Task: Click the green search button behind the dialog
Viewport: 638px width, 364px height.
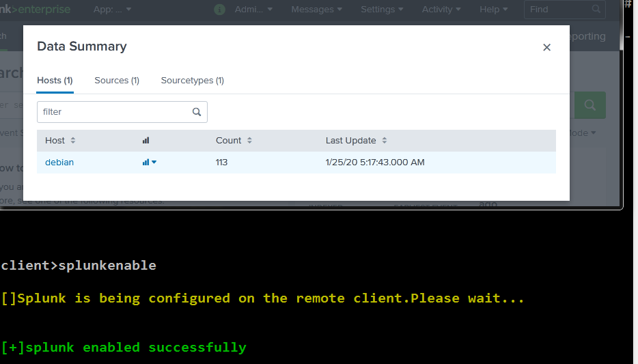Action: click(x=590, y=105)
